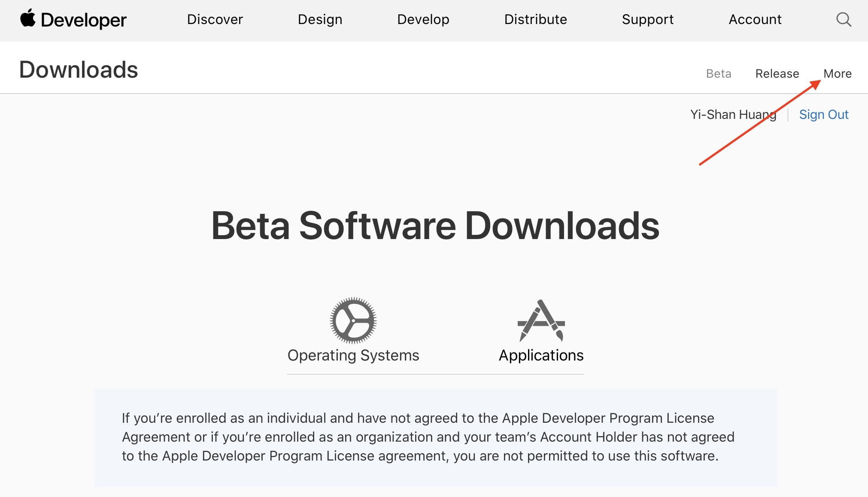
Task: Click the Developer home link text
Action: click(x=84, y=20)
